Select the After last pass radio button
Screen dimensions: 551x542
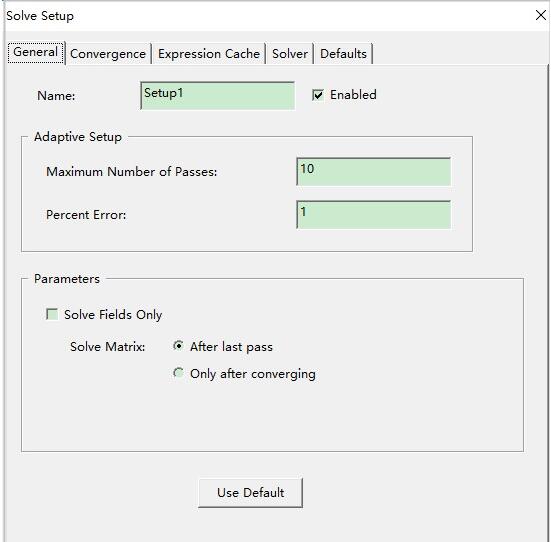[179, 346]
